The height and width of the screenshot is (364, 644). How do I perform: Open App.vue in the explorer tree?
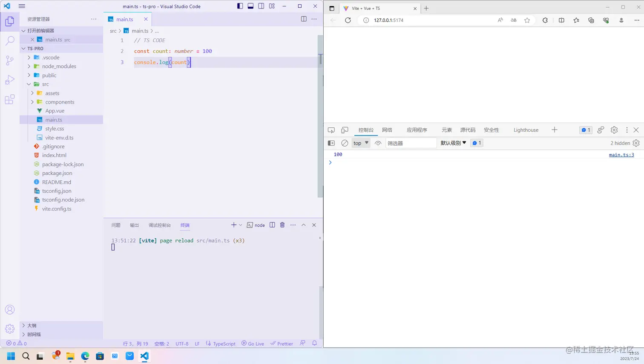coord(55,111)
